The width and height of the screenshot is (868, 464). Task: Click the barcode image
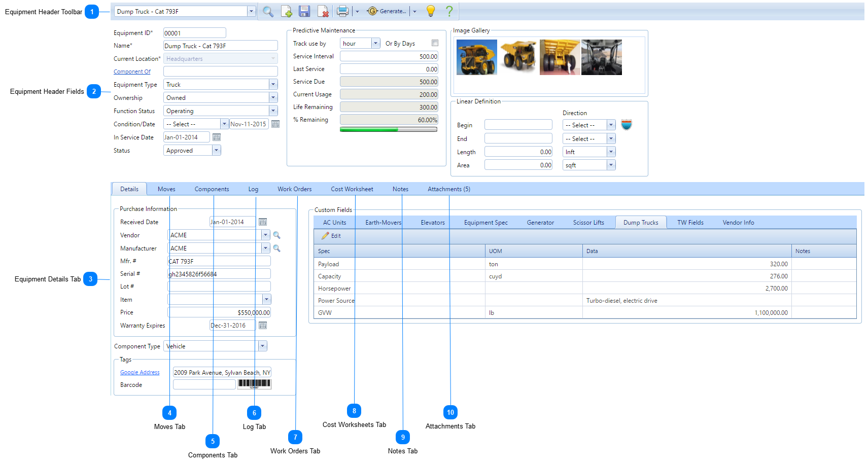tap(255, 384)
